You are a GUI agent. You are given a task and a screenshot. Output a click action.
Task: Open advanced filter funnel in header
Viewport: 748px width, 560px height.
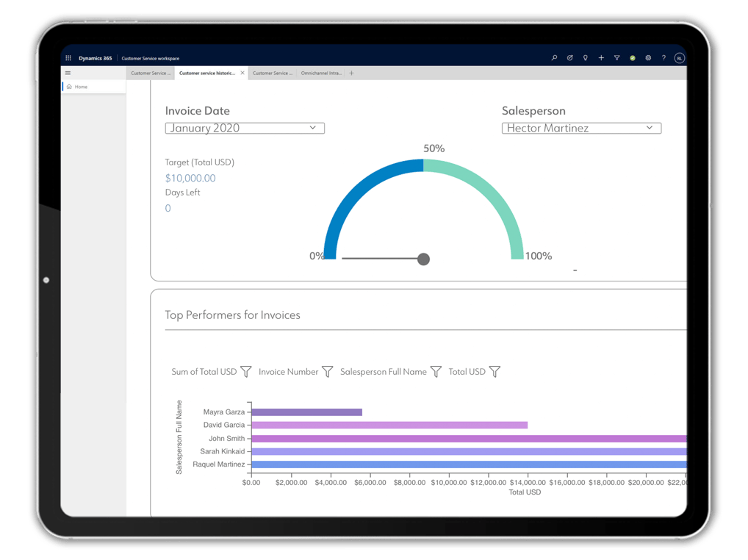pos(616,58)
